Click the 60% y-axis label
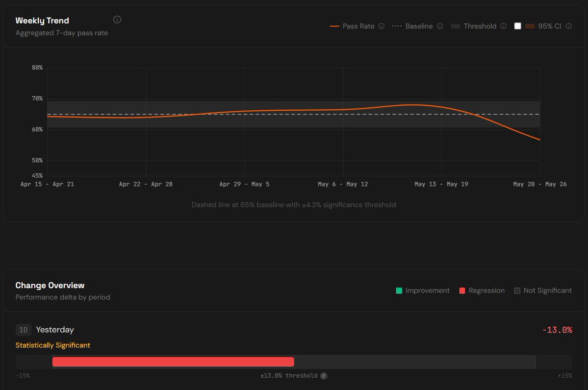The image size is (588, 390). tap(37, 129)
